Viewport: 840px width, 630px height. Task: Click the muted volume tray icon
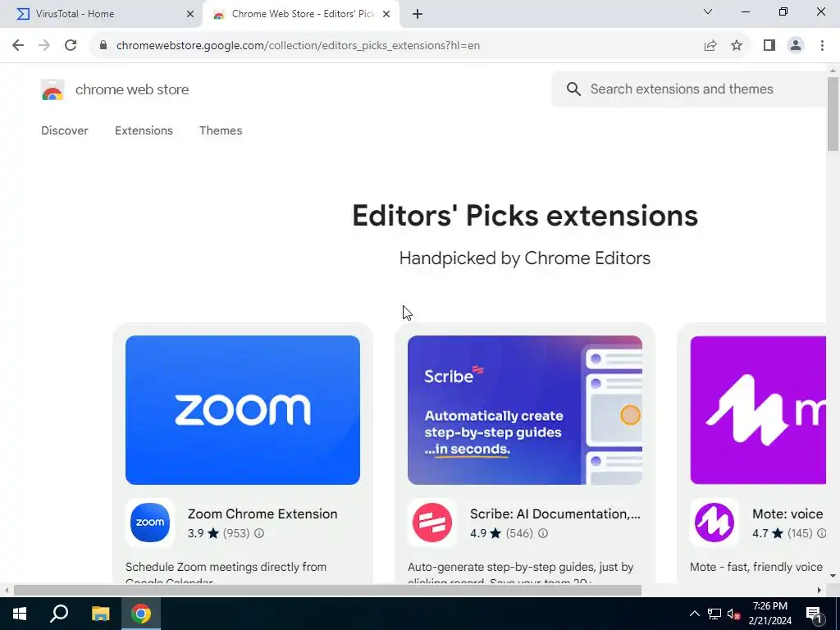pos(734,614)
